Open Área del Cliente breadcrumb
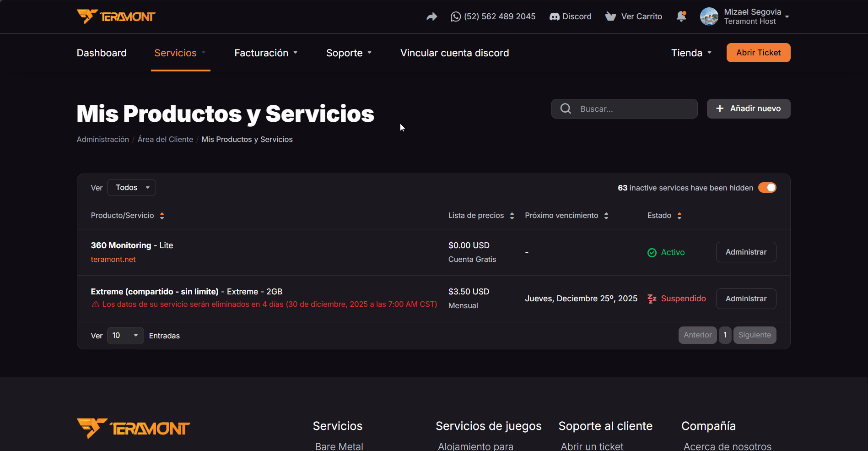Screen dimensions: 868x451 pyautogui.click(x=165, y=139)
